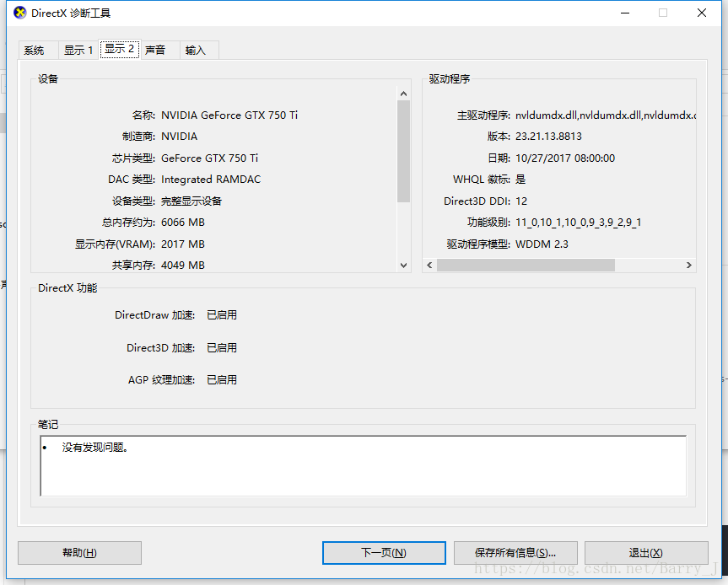Click the 没有发现问题。 note text
728x585 pixels.
pyautogui.click(x=95, y=448)
